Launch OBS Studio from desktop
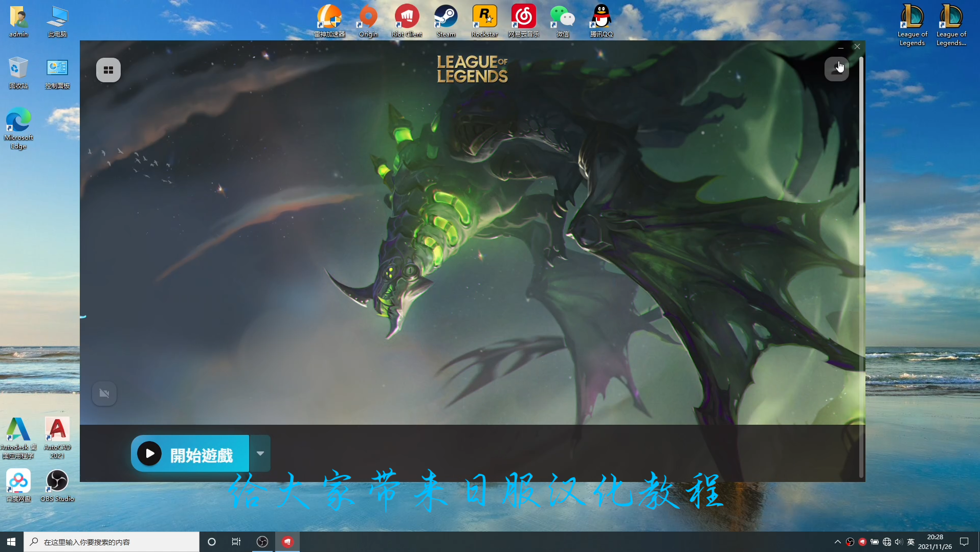Viewport: 980px width, 552px height. [57, 486]
